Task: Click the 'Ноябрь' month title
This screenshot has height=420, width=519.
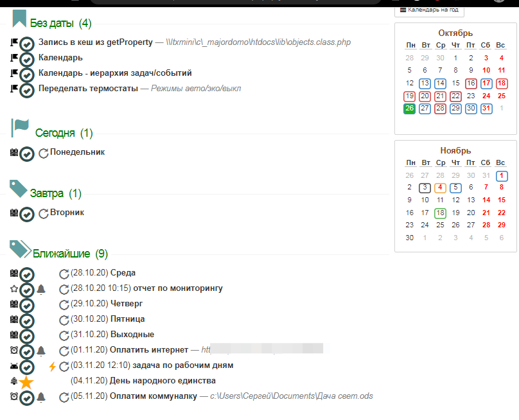Action: pyautogui.click(x=455, y=150)
